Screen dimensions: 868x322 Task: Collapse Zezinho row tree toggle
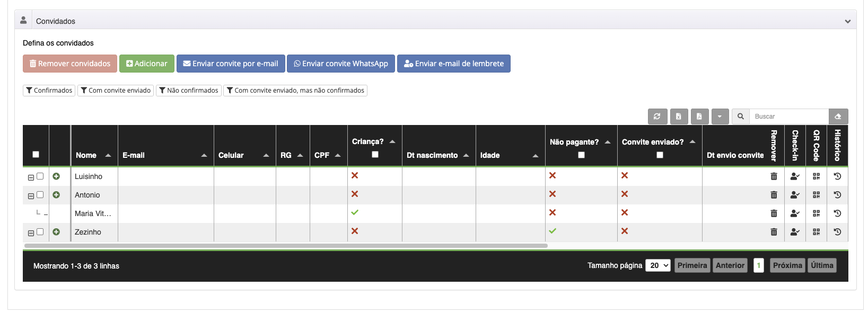click(x=31, y=233)
